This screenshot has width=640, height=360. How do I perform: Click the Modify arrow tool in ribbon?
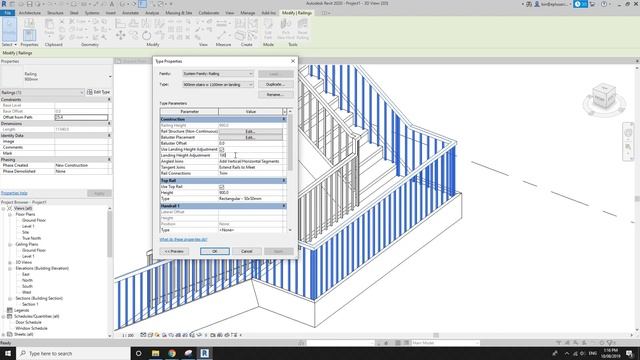[x=9, y=29]
